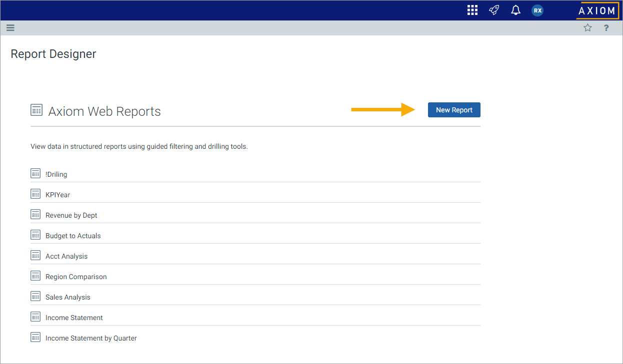Open the apps grid menu
623x364 pixels.
click(x=472, y=10)
